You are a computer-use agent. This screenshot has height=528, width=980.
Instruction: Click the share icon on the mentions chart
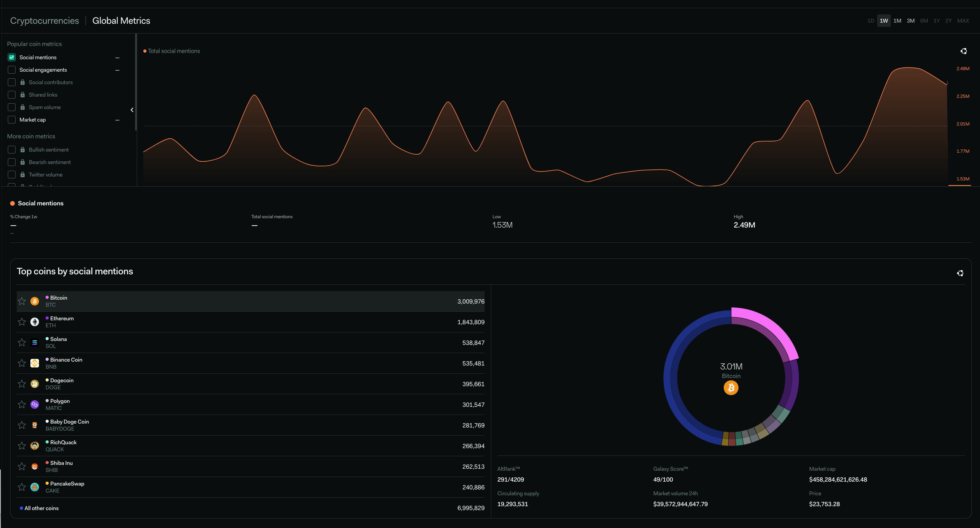[963, 51]
